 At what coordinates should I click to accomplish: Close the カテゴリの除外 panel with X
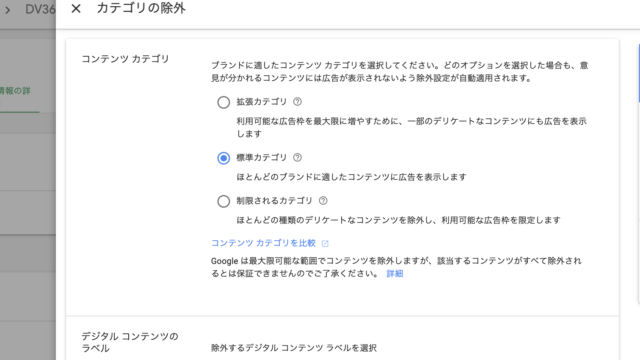[x=76, y=9]
